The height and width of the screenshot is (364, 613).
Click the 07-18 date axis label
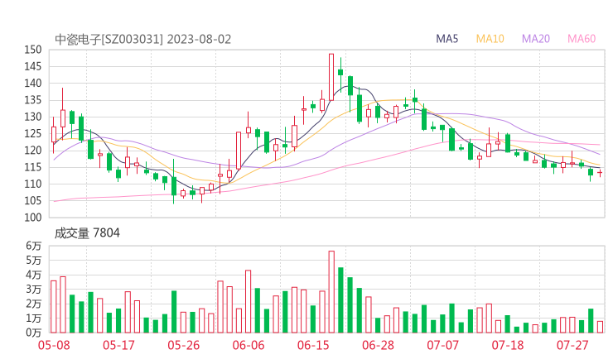(508, 345)
